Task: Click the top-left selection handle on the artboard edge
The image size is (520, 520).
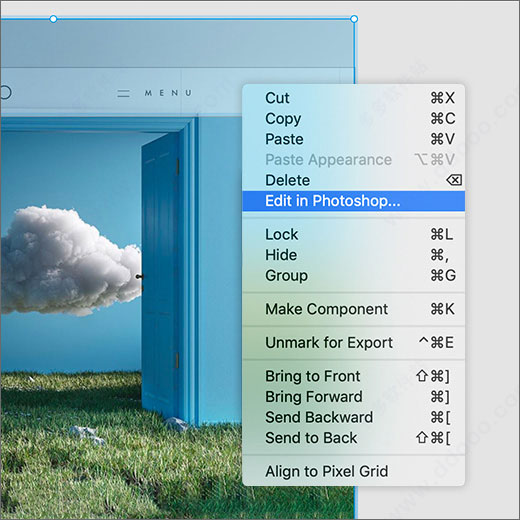Action: [53, 19]
